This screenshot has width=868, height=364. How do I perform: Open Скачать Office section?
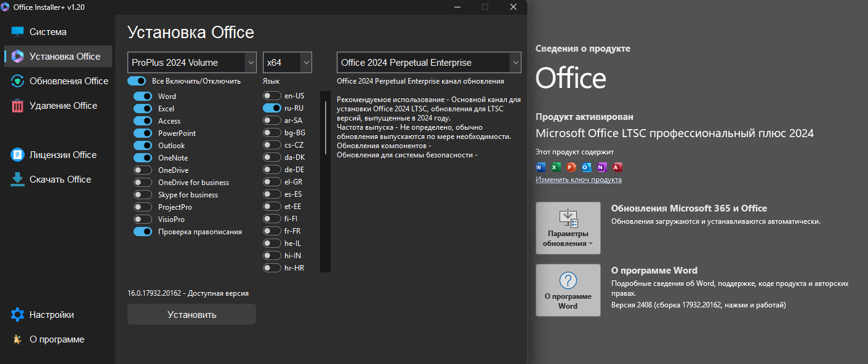pos(58,180)
